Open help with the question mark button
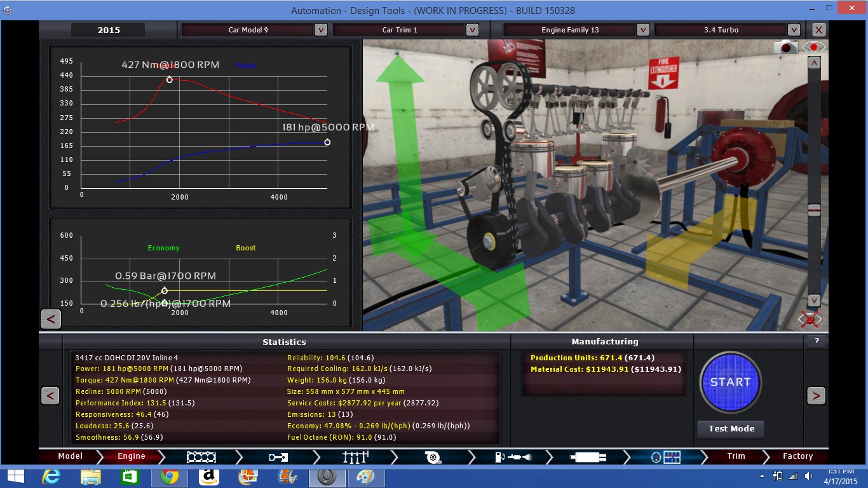The width and height of the screenshot is (868, 488). 817,341
